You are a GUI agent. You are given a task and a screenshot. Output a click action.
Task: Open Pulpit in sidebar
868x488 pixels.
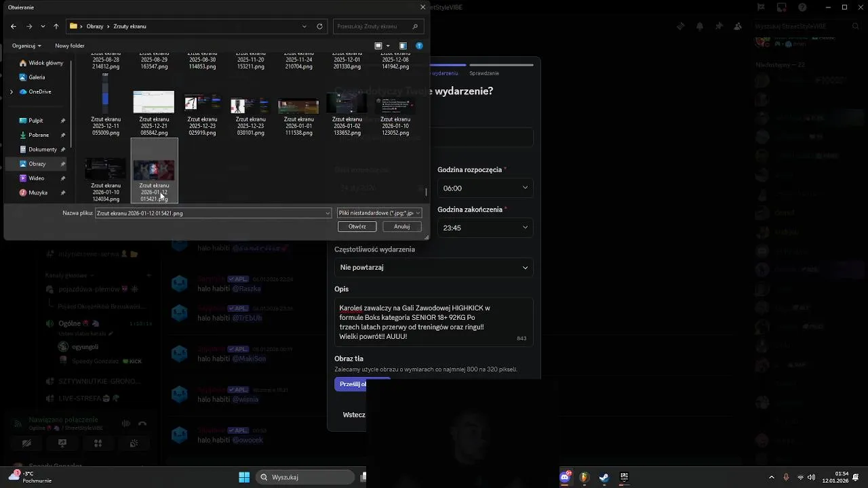(x=35, y=121)
